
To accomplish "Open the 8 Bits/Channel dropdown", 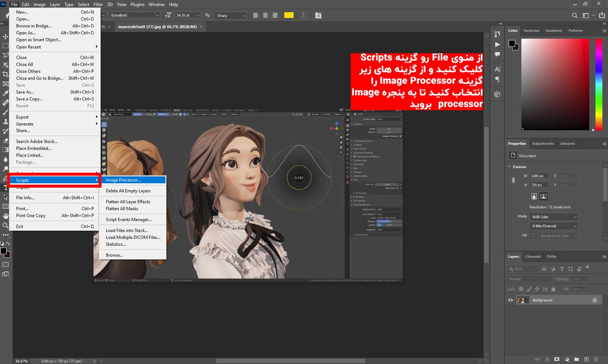I will click(554, 226).
